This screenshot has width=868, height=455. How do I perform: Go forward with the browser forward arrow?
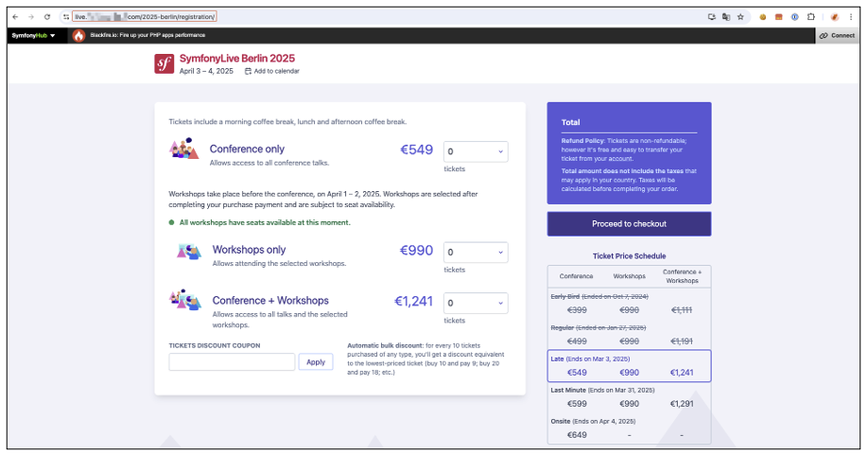coord(31,17)
